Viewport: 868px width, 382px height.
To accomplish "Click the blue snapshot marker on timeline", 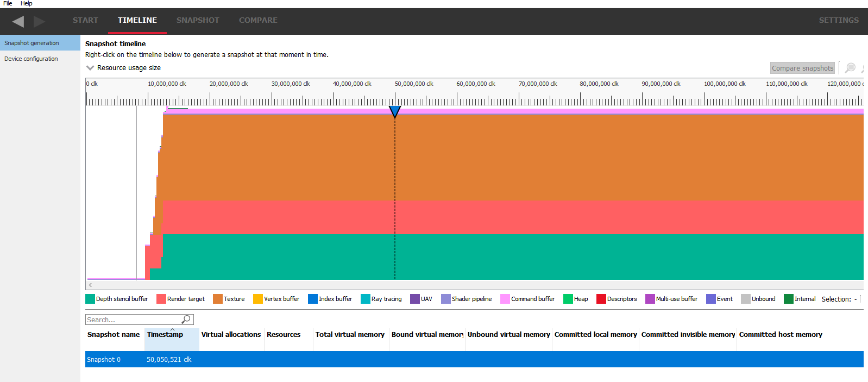I will tap(395, 111).
